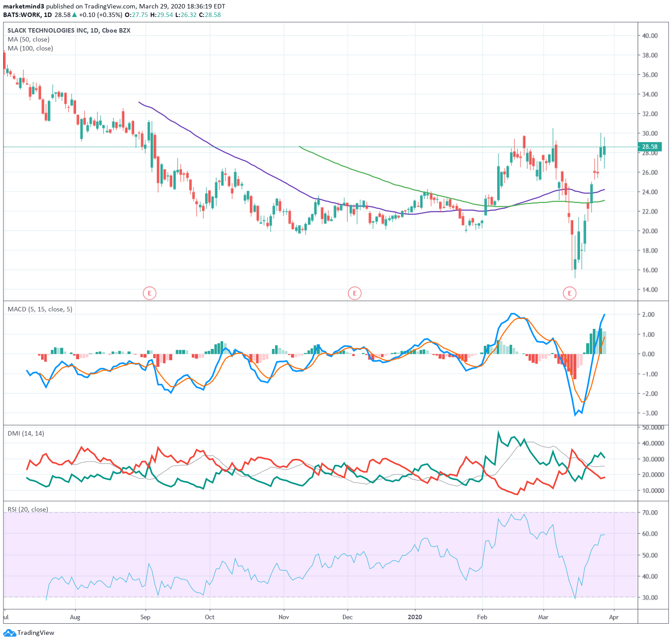Screen dimensions: 672x642
Task: Click the 'Apr' label on time axis
Action: click(x=614, y=617)
